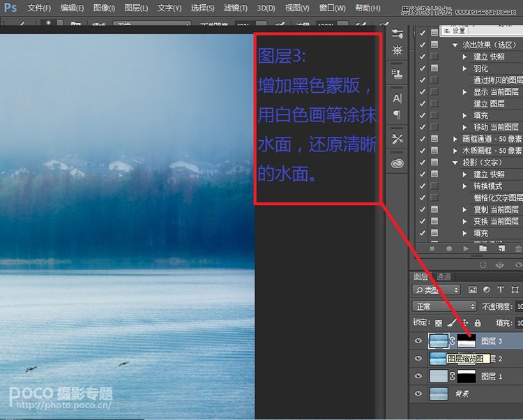Expand the 移动 当前图层 step

pyautogui.click(x=464, y=127)
